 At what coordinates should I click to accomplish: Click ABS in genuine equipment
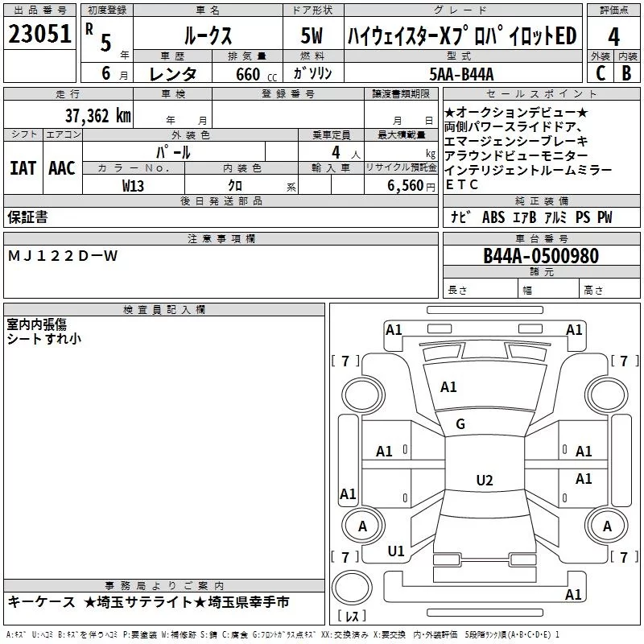click(493, 217)
